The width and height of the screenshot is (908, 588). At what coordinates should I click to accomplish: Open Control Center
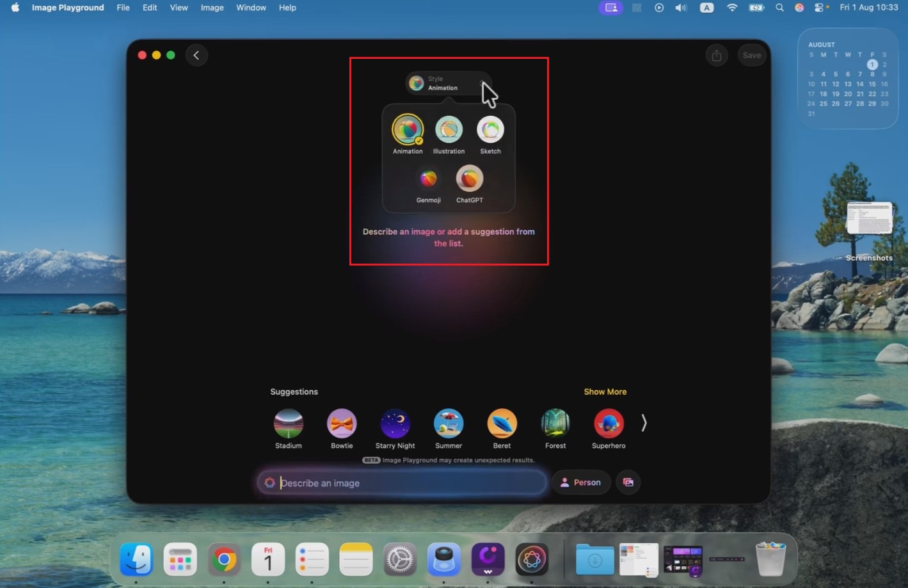coord(820,8)
